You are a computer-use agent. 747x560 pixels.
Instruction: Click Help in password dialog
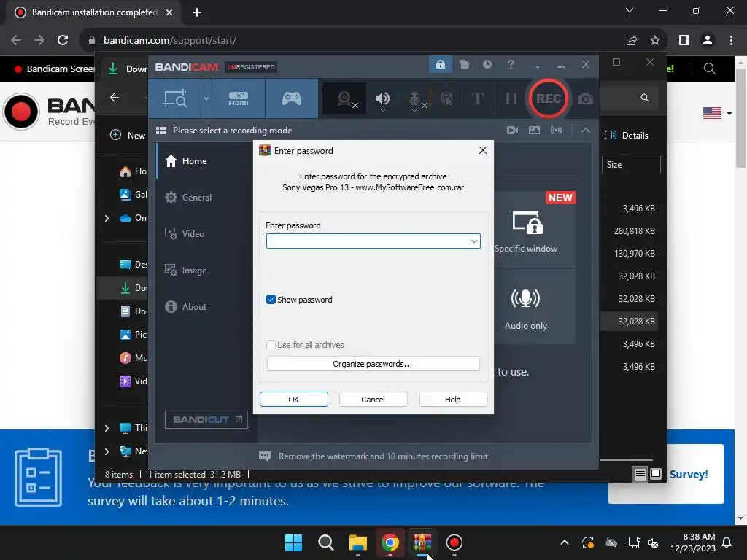point(453,400)
